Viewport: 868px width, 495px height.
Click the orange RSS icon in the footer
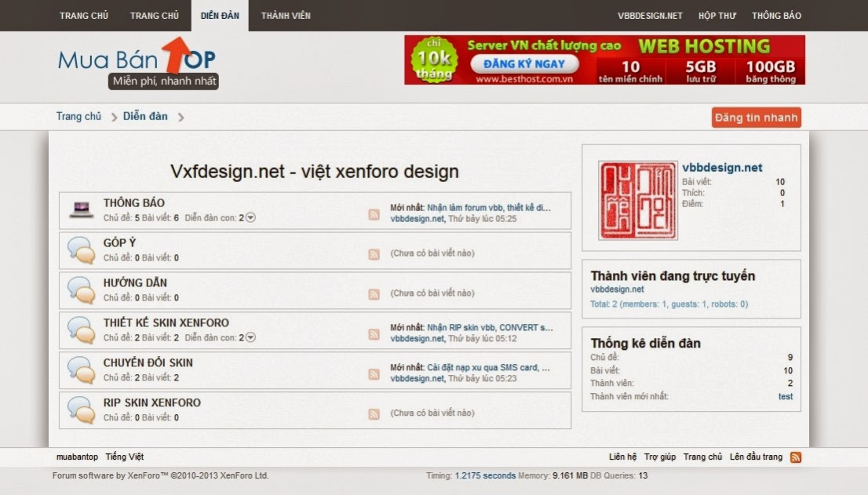tap(796, 457)
